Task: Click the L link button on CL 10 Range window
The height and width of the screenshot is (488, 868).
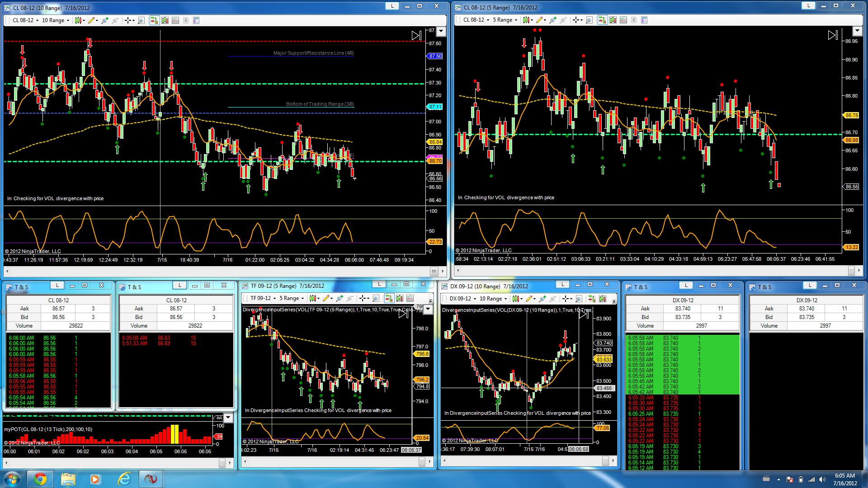Action: (392, 6)
